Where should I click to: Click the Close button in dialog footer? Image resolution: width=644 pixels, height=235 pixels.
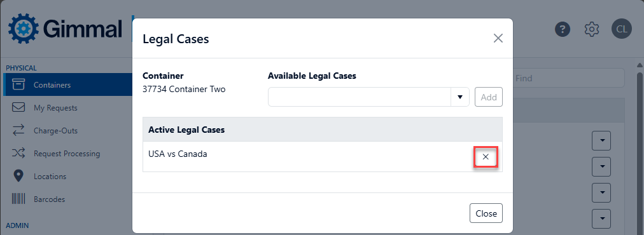coord(486,213)
